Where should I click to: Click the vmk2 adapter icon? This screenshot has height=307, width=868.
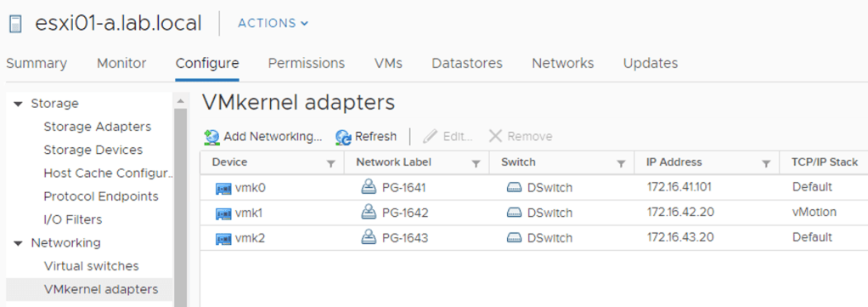[223, 239]
